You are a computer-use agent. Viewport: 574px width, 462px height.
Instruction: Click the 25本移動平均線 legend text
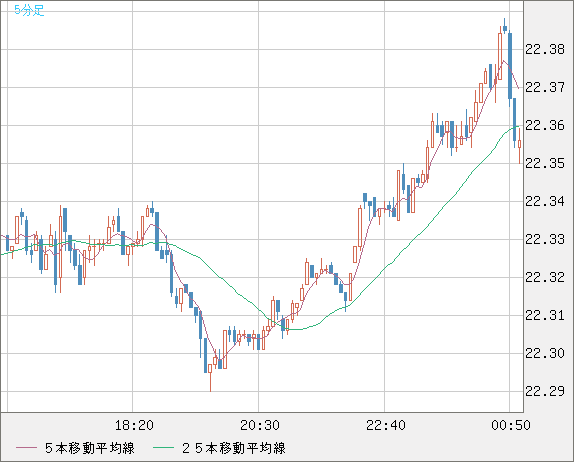click(x=234, y=448)
